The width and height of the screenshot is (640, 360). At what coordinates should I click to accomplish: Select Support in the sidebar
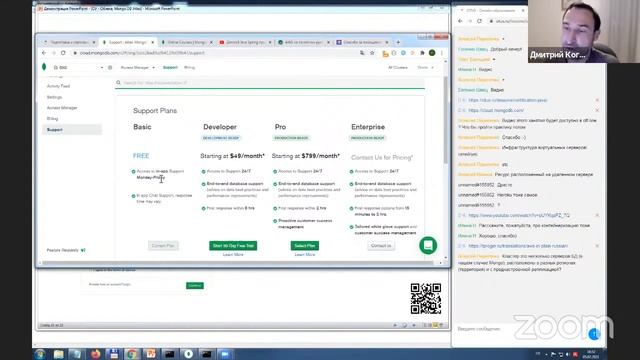72,130
